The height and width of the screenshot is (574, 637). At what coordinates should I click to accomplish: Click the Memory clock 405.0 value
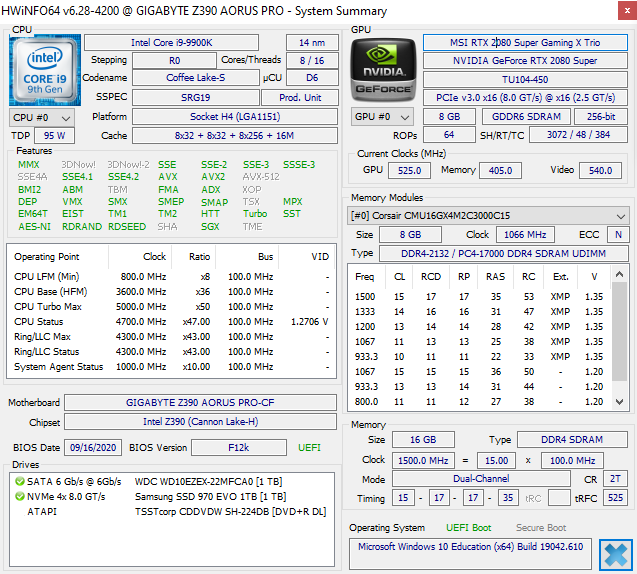(500, 171)
